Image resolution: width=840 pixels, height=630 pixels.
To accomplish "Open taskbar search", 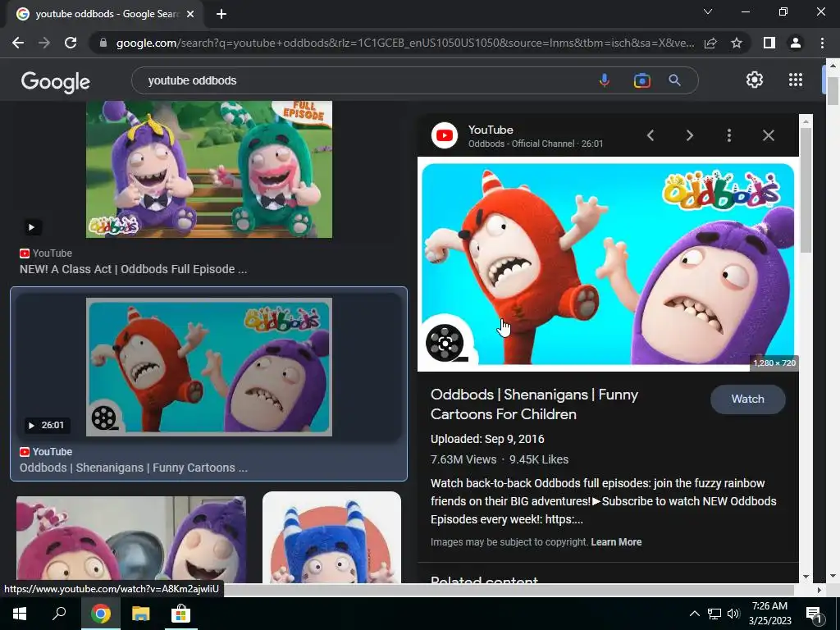I will [x=59, y=614].
